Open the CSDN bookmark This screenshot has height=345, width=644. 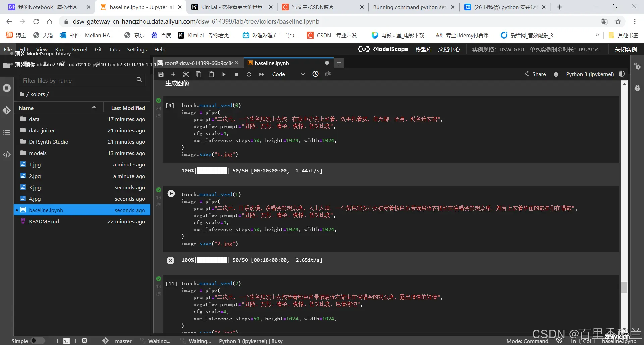click(334, 35)
